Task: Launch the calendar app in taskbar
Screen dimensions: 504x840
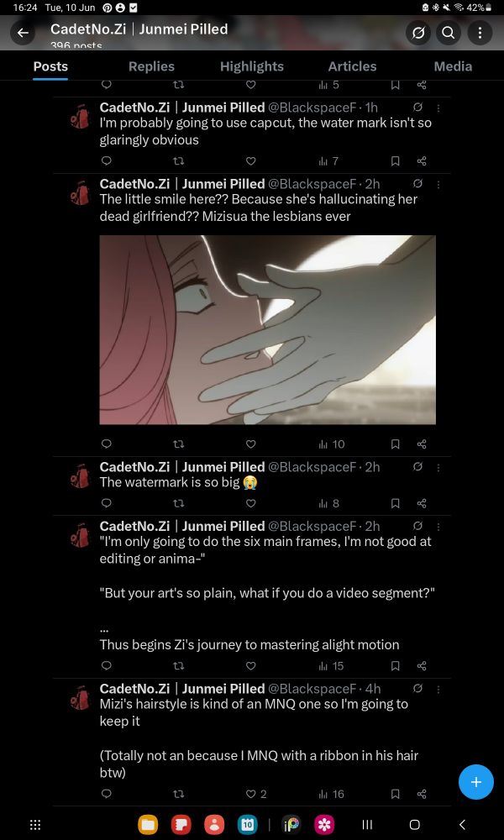Action: pyautogui.click(x=248, y=825)
